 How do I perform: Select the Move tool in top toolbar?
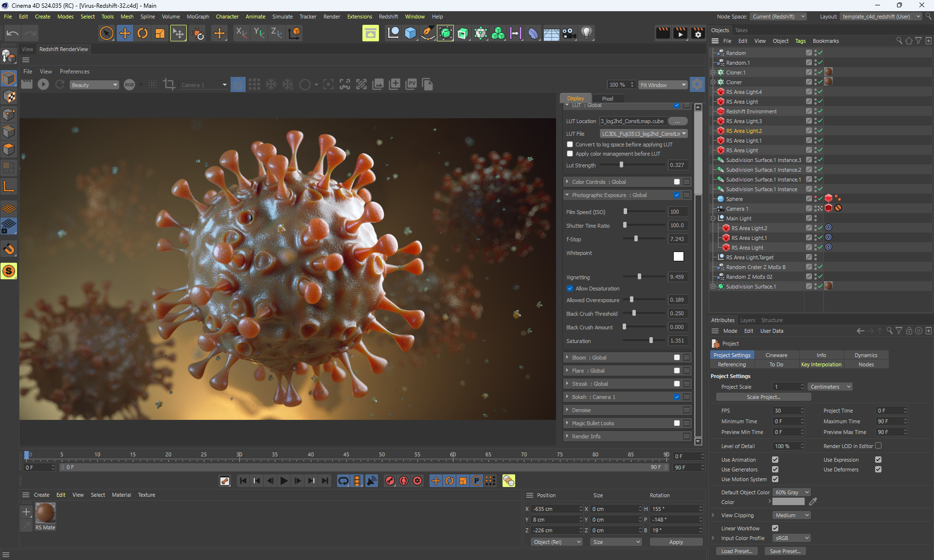[x=125, y=33]
